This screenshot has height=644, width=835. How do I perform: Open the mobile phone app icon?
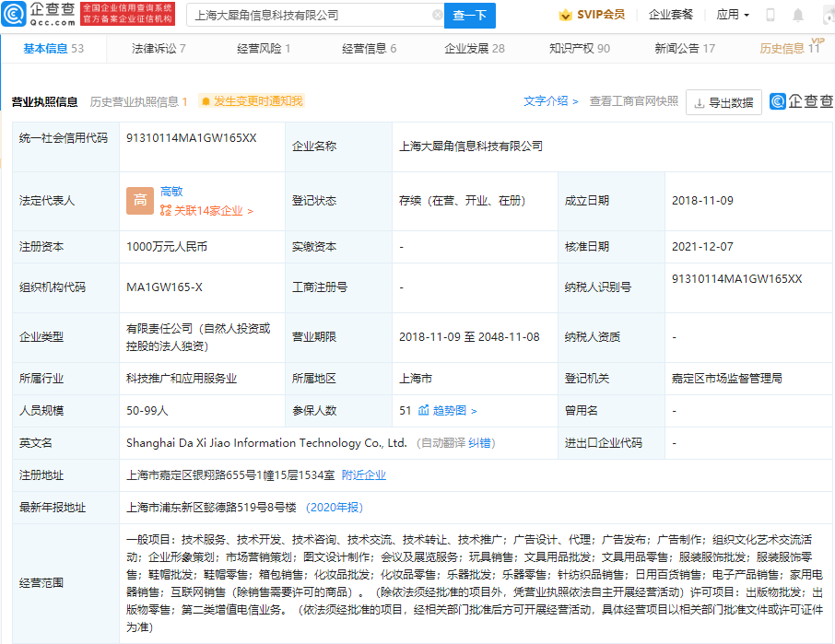click(770, 15)
